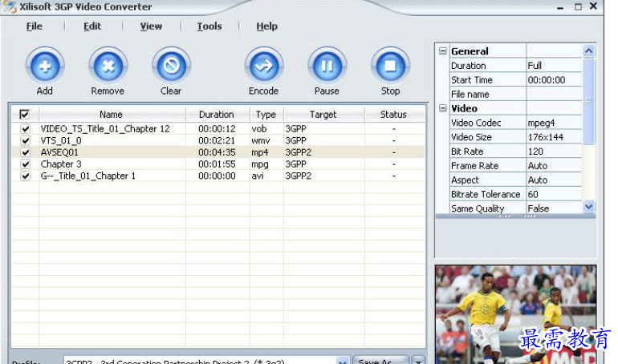Collapse the General properties section
618x364 pixels.
coord(443,51)
